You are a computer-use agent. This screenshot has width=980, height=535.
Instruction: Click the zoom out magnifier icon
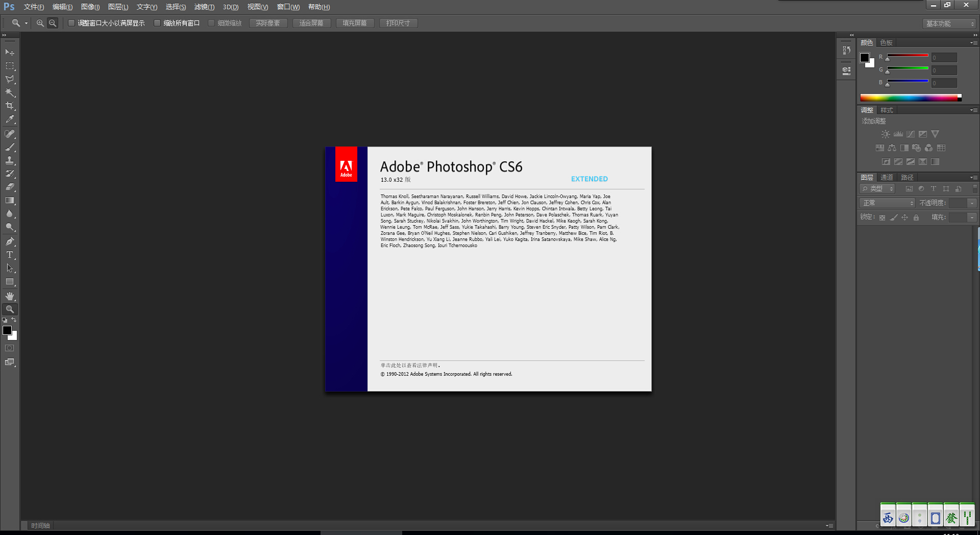[53, 23]
